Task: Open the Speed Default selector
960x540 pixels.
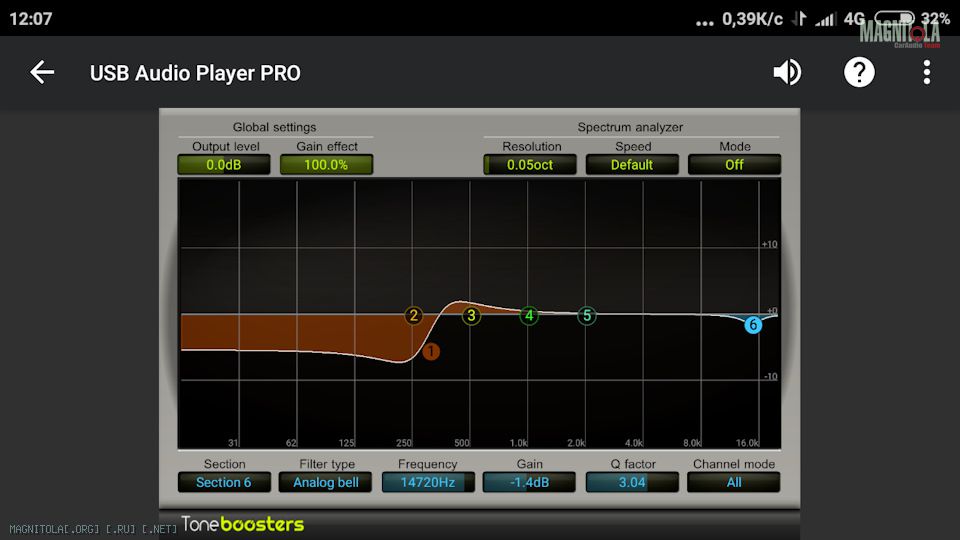Action: click(x=632, y=165)
